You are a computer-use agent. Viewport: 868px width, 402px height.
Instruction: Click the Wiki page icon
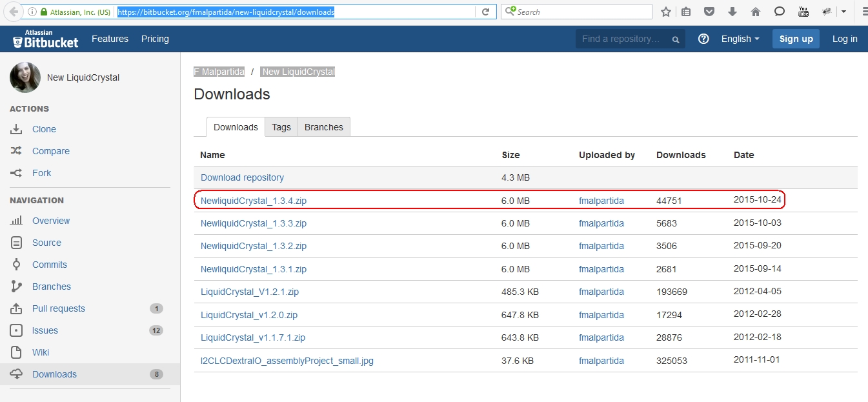pyautogui.click(x=17, y=352)
